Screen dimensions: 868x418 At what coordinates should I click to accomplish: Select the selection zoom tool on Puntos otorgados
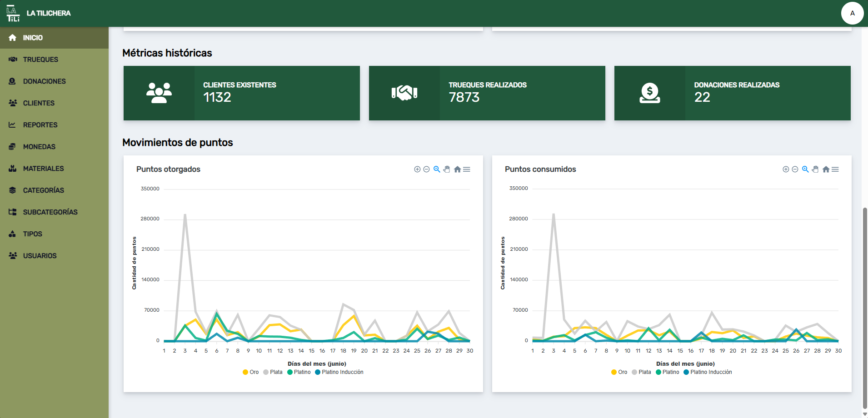pos(437,169)
